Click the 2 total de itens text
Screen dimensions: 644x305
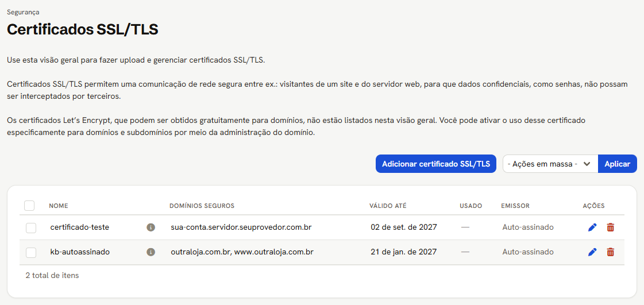[52, 276]
